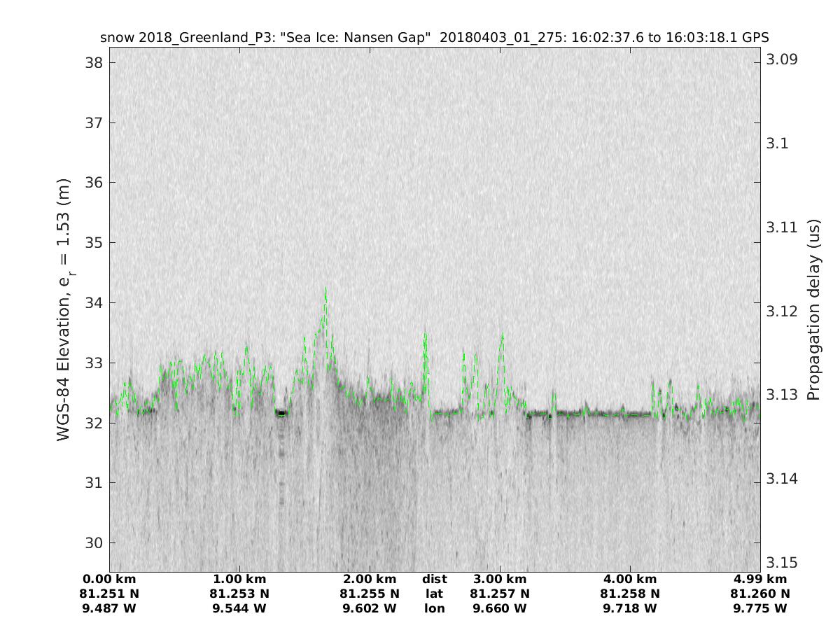Click the 9.718 W longitude label

pyautogui.click(x=630, y=608)
